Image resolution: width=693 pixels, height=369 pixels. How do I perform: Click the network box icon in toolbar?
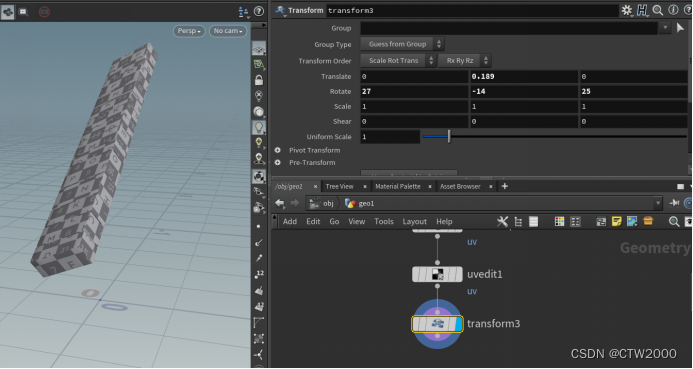(x=601, y=221)
